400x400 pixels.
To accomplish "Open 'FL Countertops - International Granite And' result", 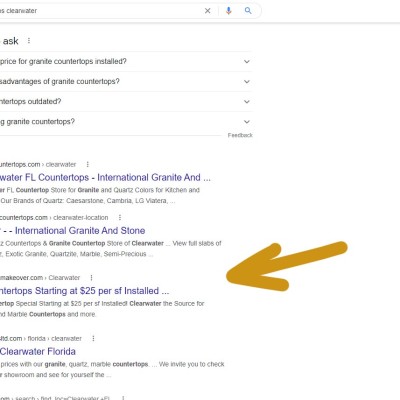I will (x=105, y=177).
